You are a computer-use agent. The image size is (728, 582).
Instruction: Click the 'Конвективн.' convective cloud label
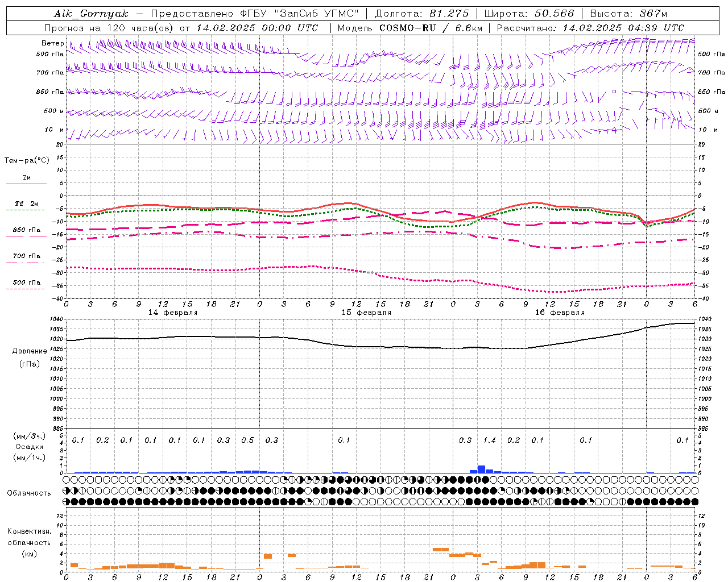pyautogui.click(x=29, y=531)
